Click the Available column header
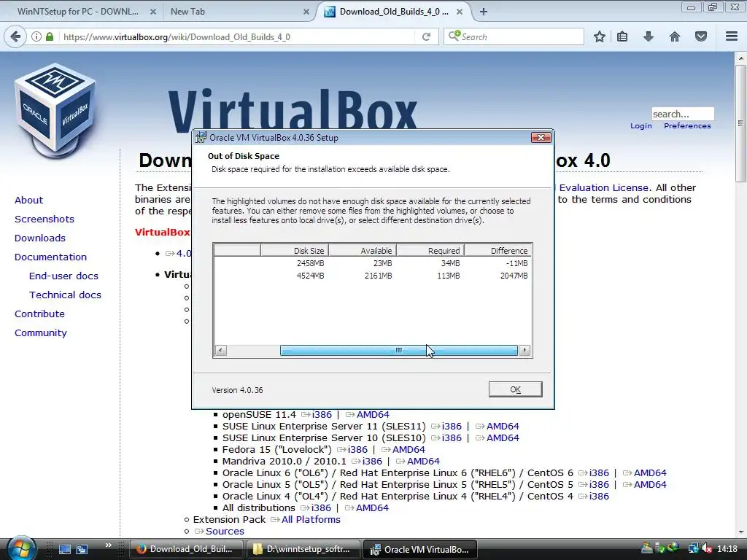The height and width of the screenshot is (560, 747). click(x=363, y=251)
